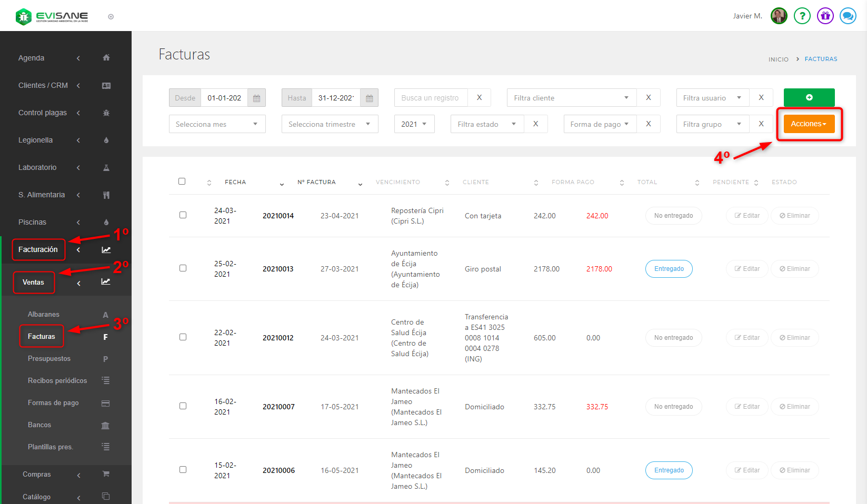Click Eliminar for invoice 20210007
This screenshot has height=504, width=867.
pyautogui.click(x=794, y=407)
